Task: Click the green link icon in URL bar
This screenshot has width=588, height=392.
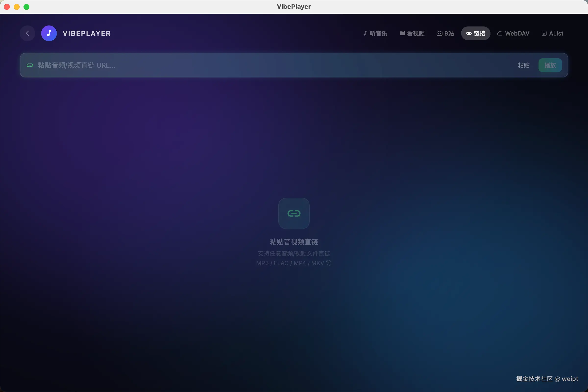Action: point(30,65)
